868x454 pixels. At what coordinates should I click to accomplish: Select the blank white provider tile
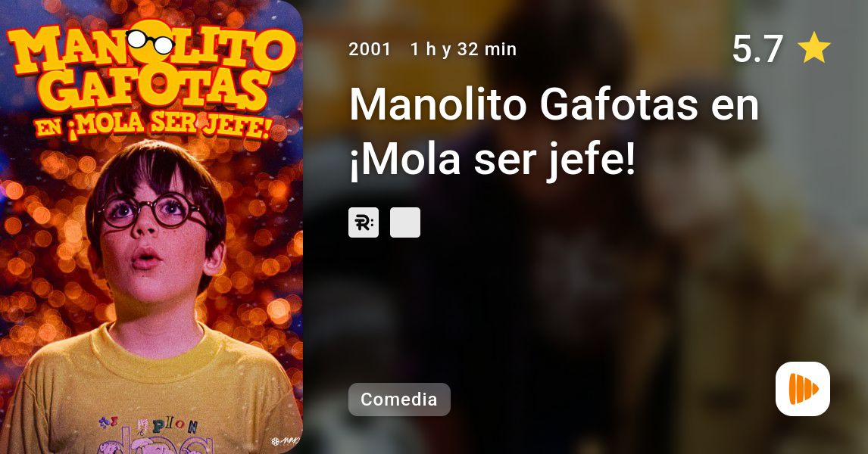coord(404,222)
